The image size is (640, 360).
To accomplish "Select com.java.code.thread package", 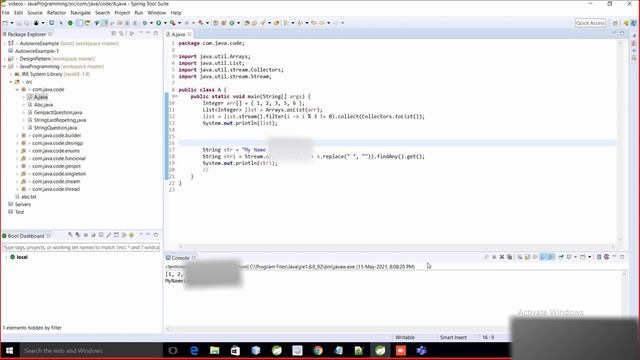I will pyautogui.click(x=56, y=189).
